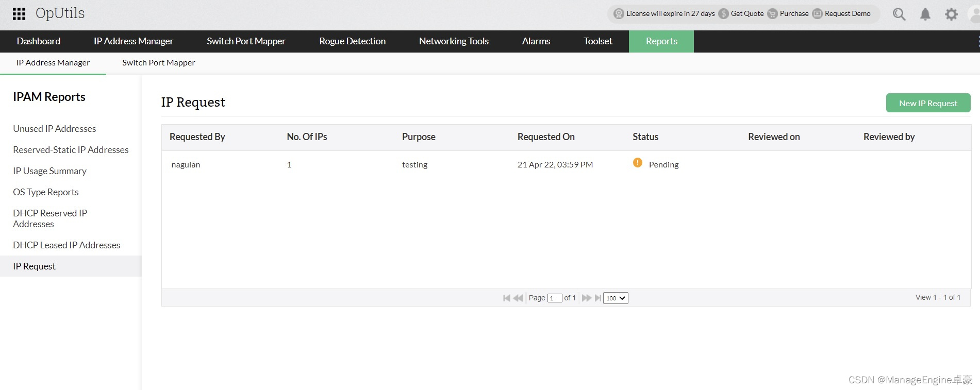980x390 pixels.
Task: Sort by Reviewed by column header
Action: [889, 137]
